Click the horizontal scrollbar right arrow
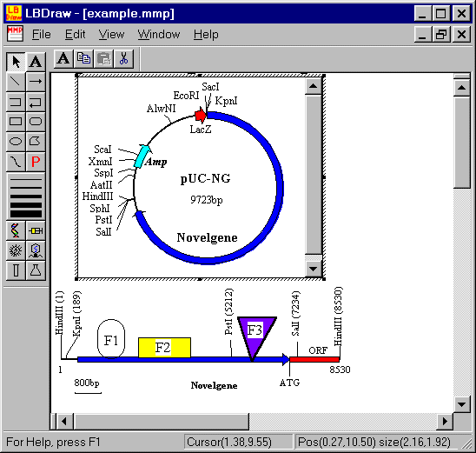This screenshot has width=476, height=453. (445, 421)
